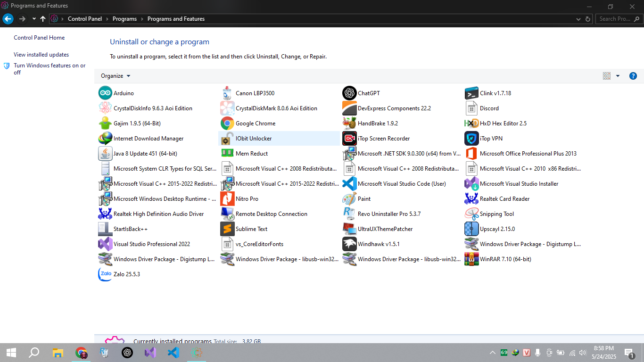Select the Microsoft Office Professional Plus 2013 icon

471,153
